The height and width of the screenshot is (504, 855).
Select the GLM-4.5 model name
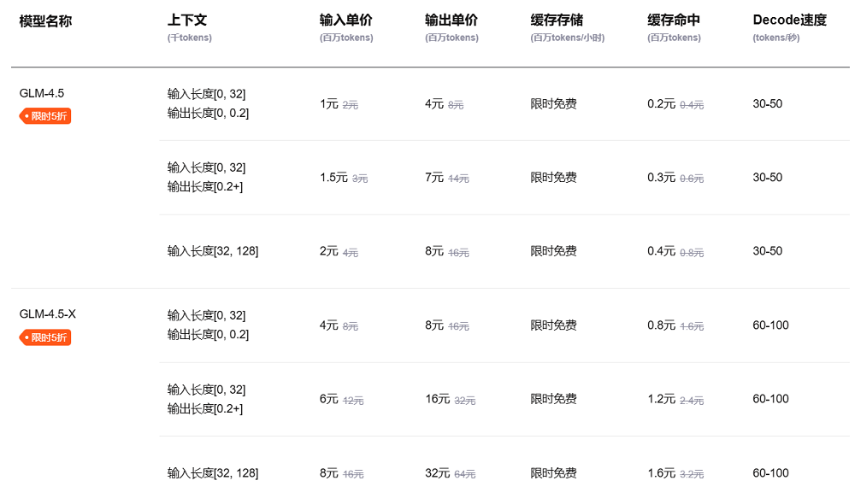pos(42,93)
